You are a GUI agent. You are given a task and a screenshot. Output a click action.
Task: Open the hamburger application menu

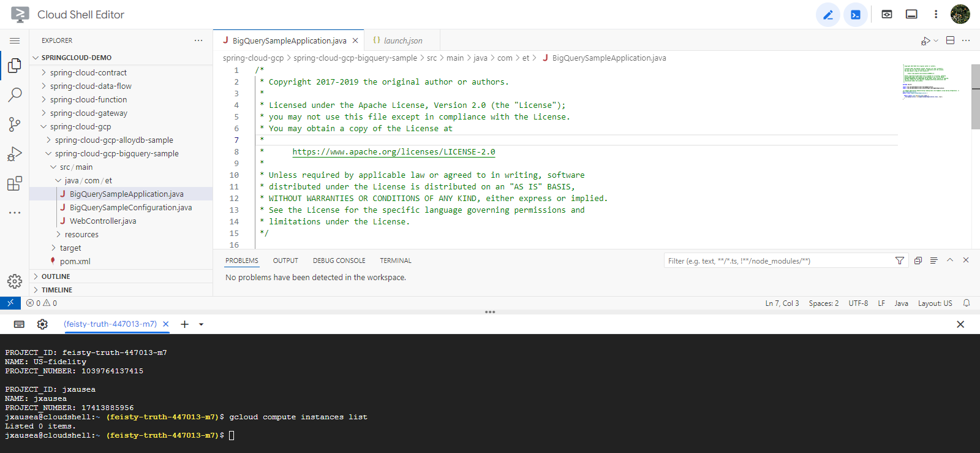(15, 40)
